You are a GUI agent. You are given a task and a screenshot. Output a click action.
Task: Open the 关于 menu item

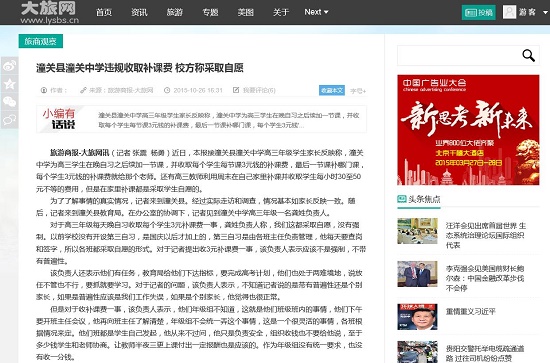pyautogui.click(x=281, y=12)
